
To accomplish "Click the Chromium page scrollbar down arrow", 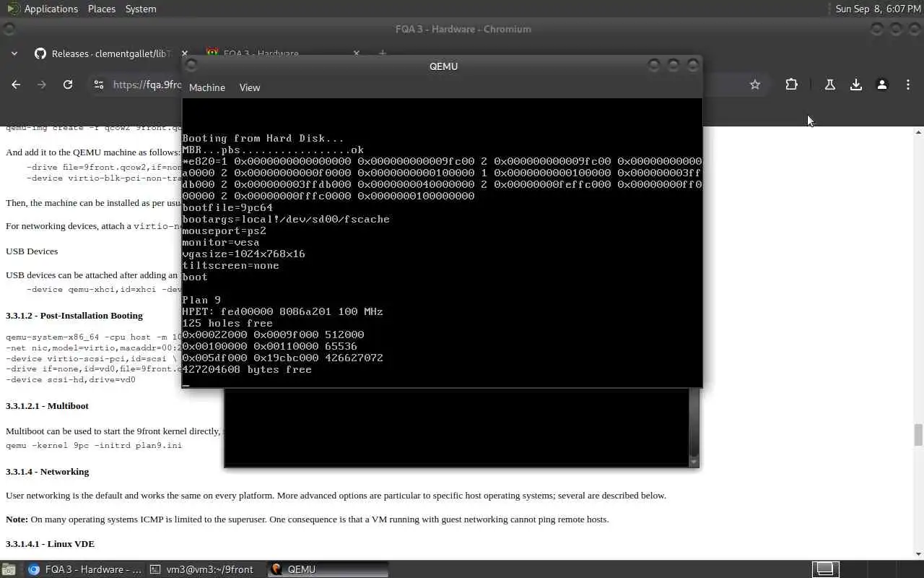I will 919,554.
